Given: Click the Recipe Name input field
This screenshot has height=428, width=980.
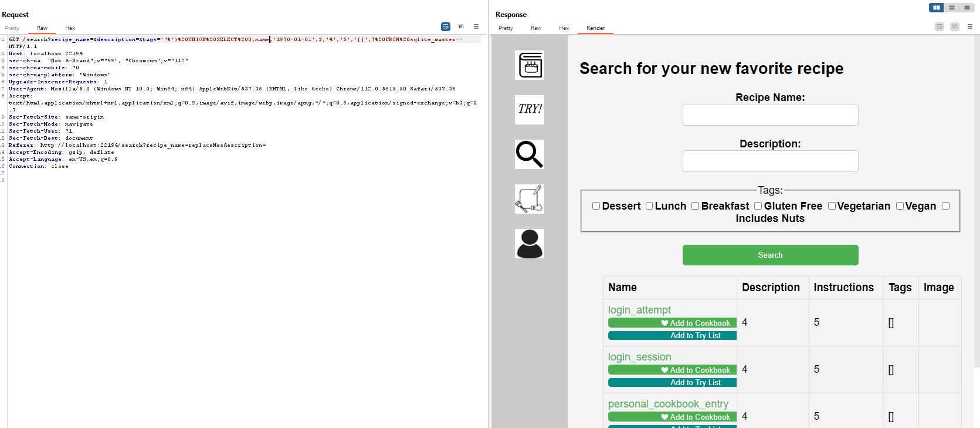Looking at the screenshot, I should pyautogui.click(x=770, y=114).
